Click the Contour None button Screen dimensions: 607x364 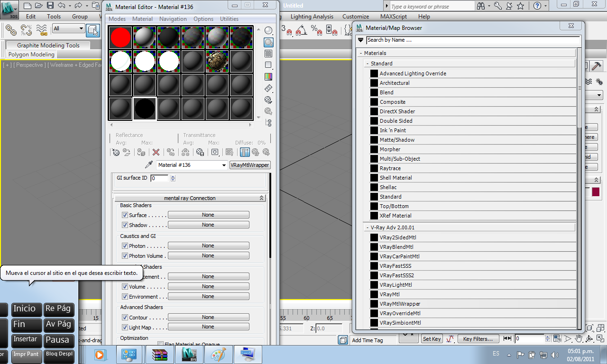[208, 318]
